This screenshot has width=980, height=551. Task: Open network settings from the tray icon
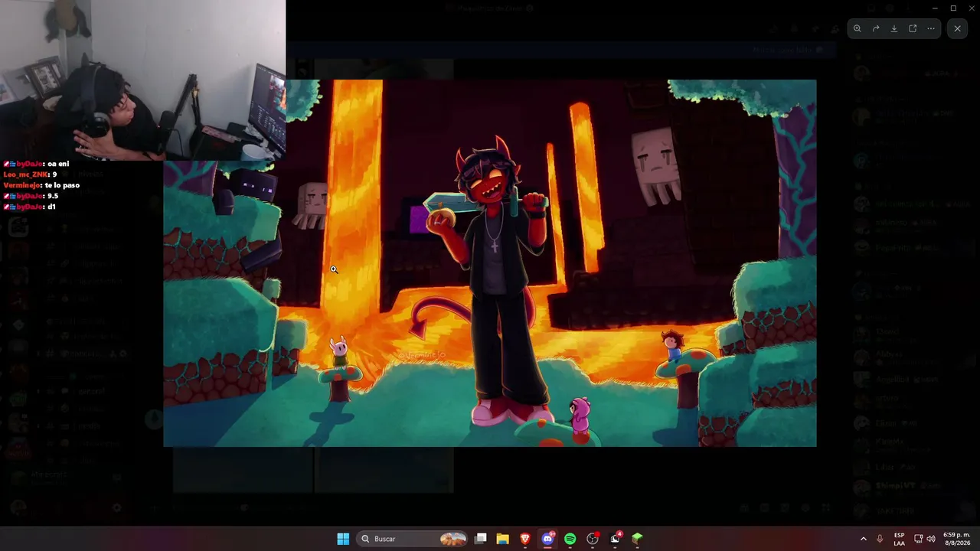tap(918, 539)
